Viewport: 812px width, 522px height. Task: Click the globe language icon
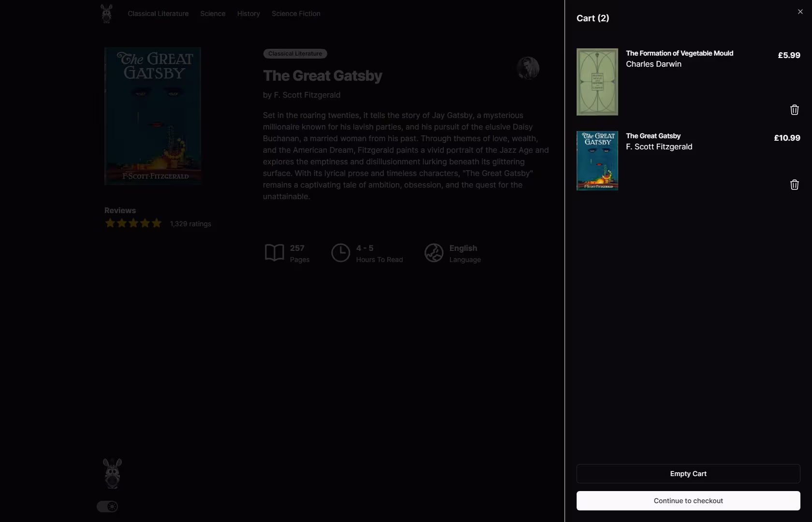pyautogui.click(x=434, y=253)
